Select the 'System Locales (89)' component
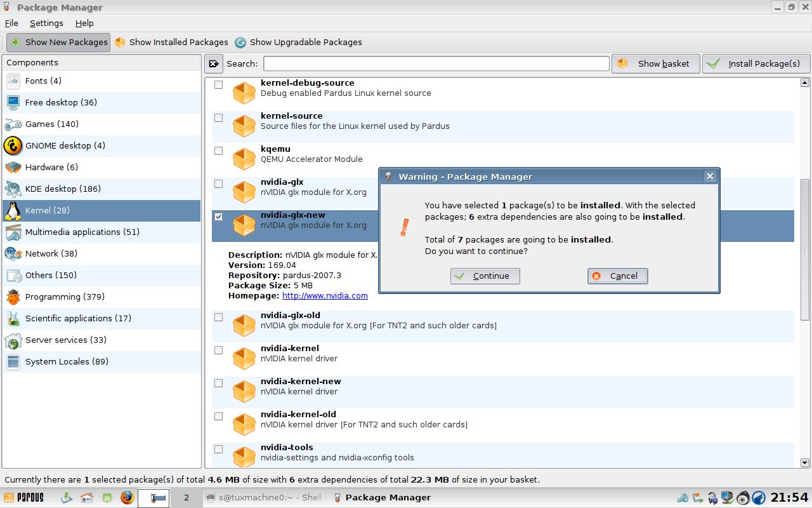812x508 pixels. [101, 362]
